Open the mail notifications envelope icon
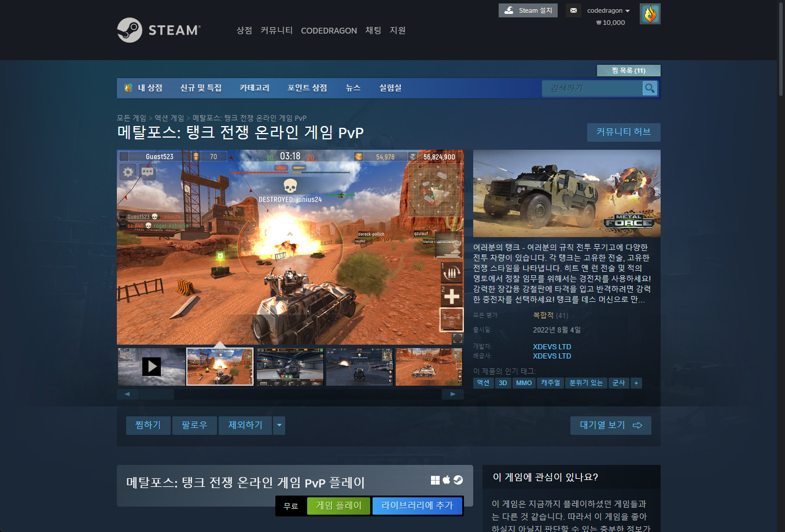785x532 pixels. point(573,10)
